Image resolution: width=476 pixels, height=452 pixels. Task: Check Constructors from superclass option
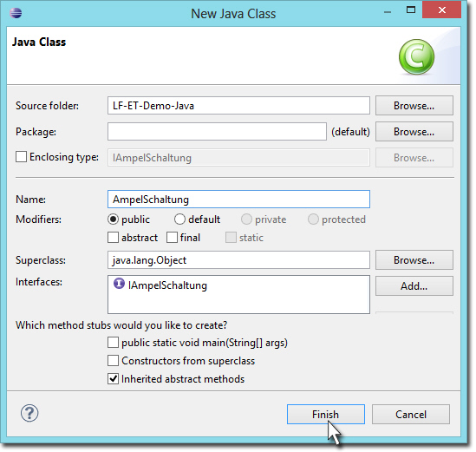[x=113, y=361]
